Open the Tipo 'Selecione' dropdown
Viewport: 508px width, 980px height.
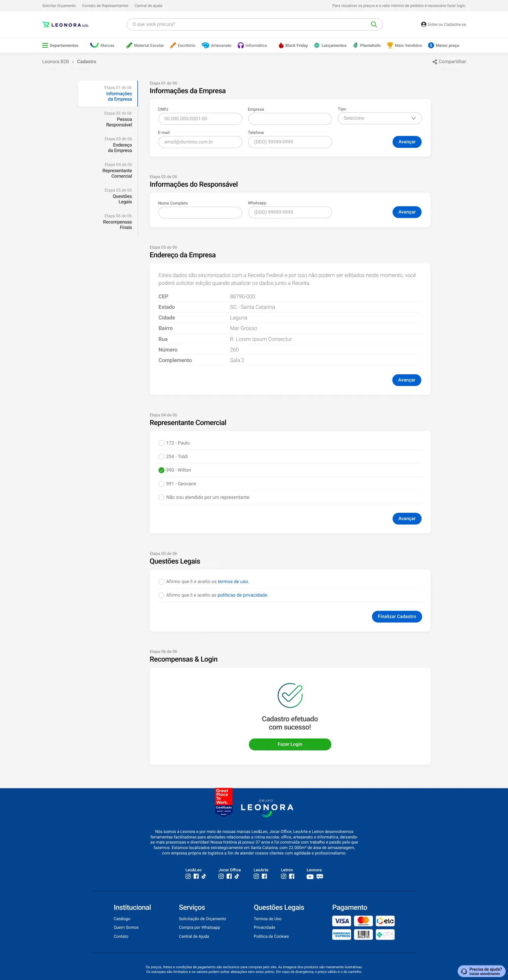(x=380, y=118)
